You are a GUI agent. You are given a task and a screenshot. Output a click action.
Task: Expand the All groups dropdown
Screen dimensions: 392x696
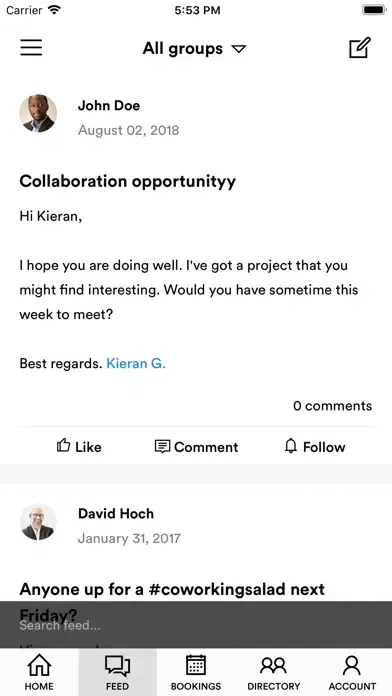(x=194, y=48)
